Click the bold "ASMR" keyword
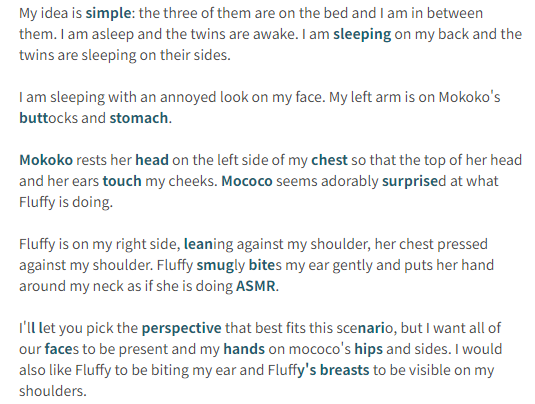Screen dimensions: 535x404 tap(256, 286)
